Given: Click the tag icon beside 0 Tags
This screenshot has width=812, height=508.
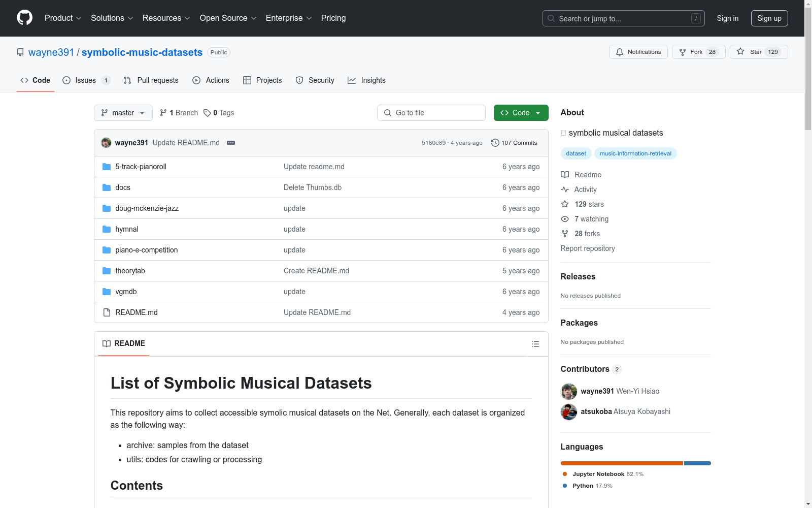Looking at the screenshot, I should click(207, 113).
